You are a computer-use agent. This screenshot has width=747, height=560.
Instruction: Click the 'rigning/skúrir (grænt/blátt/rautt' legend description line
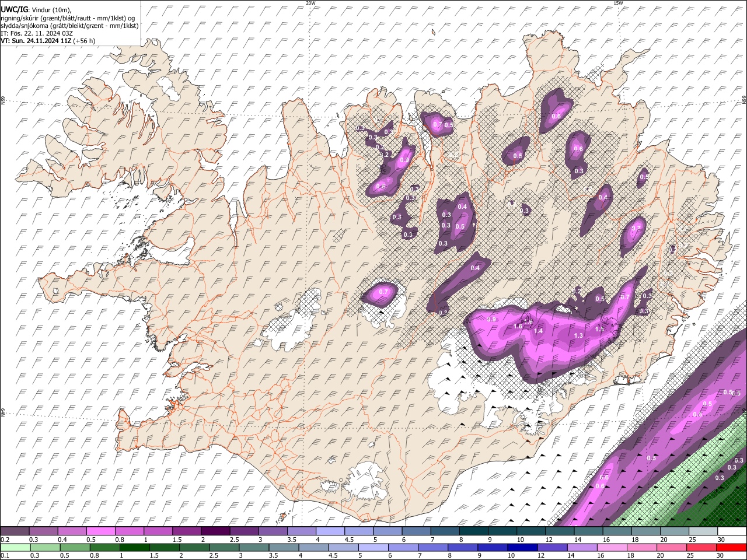tap(68, 18)
